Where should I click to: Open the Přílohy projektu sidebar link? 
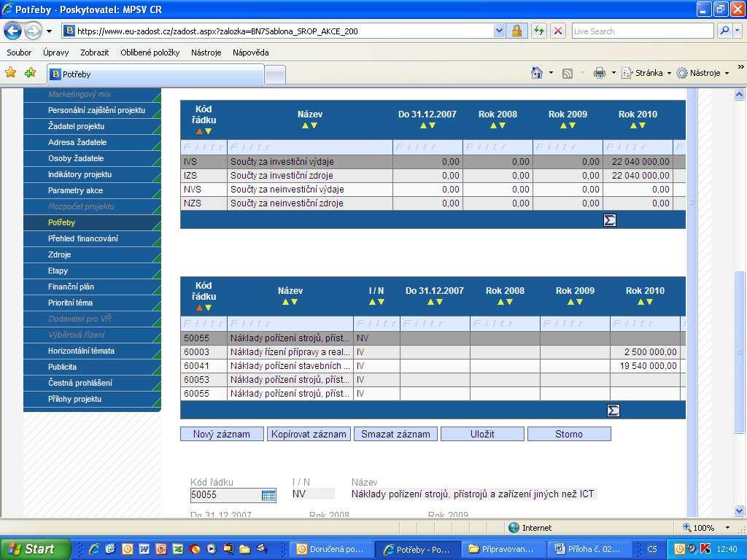pos(75,399)
